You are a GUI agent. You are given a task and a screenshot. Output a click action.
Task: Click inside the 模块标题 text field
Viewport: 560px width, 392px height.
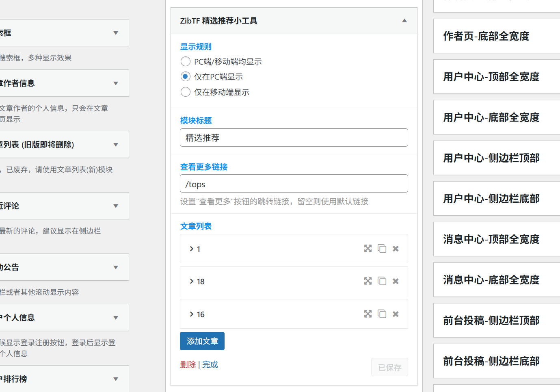(x=294, y=137)
